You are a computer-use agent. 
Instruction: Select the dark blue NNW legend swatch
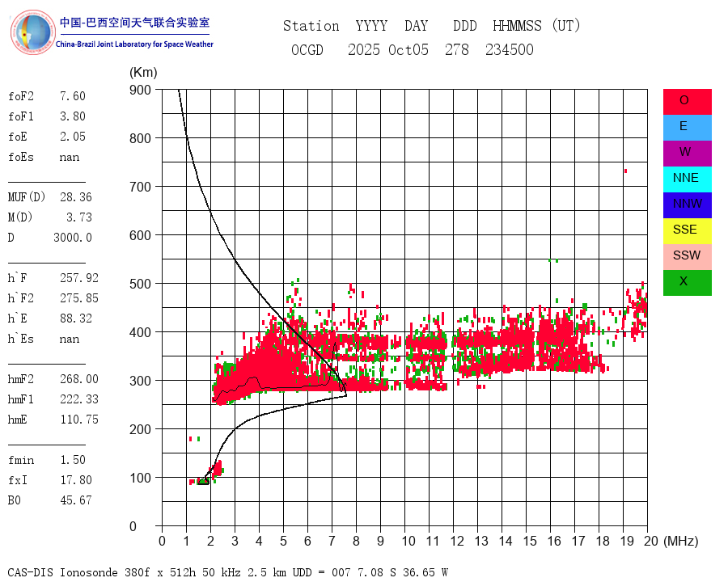pyautogui.click(x=687, y=205)
